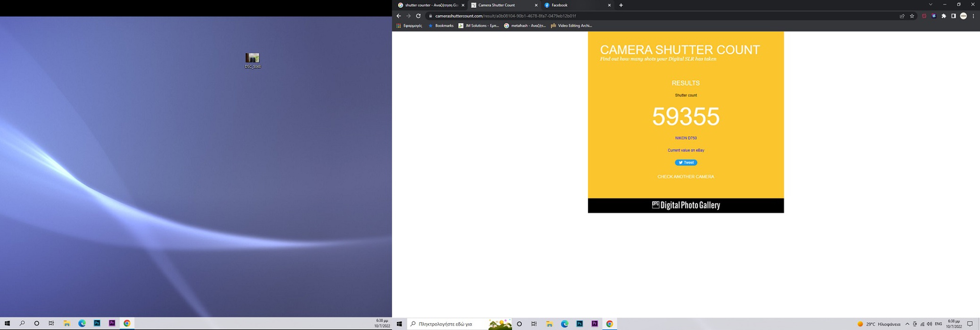The height and width of the screenshot is (330, 980).
Task: Open the Εφαρμογές apps shortcut in bookmarks bar
Action: (x=409, y=26)
